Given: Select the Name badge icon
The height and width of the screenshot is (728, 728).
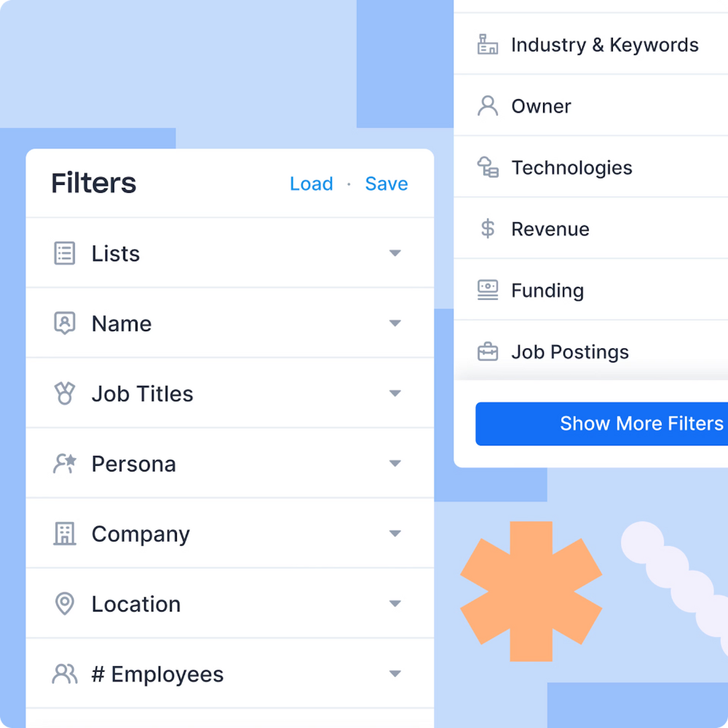Looking at the screenshot, I should click(65, 323).
